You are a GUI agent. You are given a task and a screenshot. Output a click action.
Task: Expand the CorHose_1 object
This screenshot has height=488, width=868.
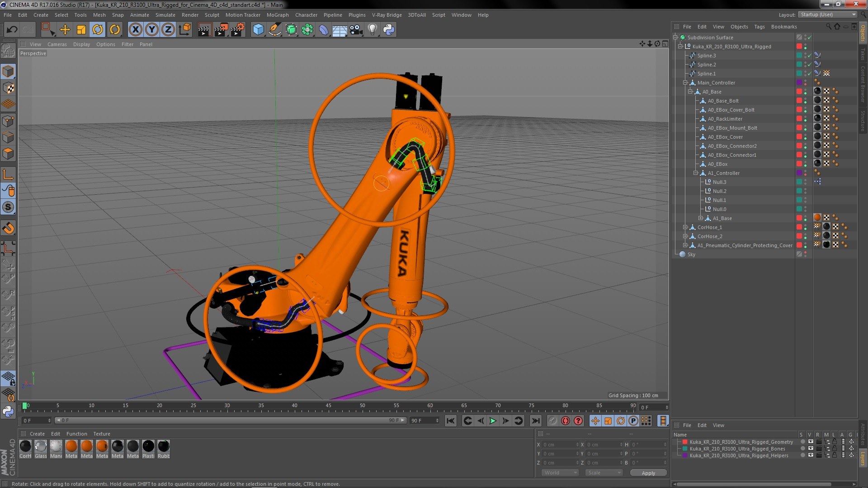[x=685, y=227]
